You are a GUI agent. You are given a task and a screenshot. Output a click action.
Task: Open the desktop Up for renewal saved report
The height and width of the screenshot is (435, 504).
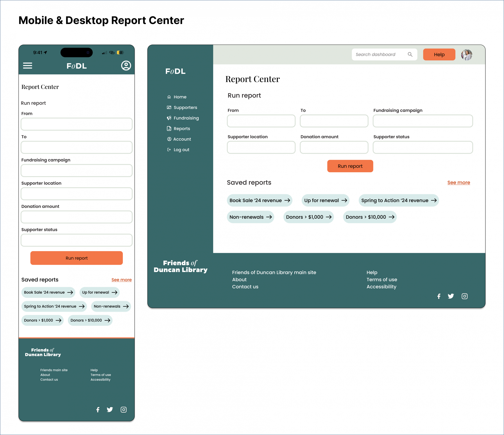tap(325, 200)
